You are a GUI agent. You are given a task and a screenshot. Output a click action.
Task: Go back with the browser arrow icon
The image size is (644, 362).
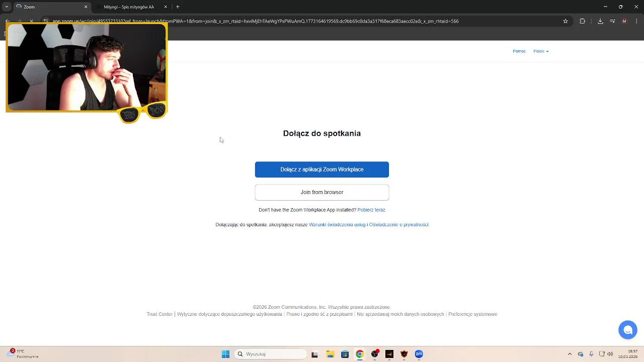8,21
